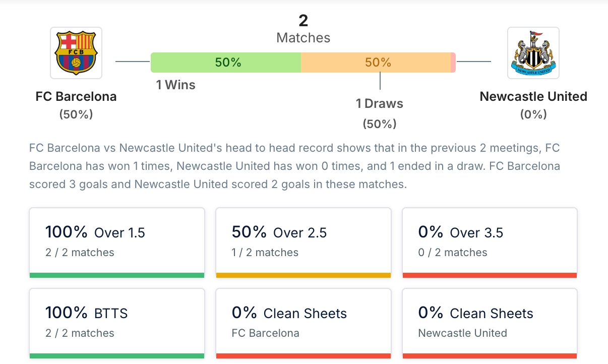Select the head to head summary text
The height and width of the screenshot is (364, 608).
click(x=302, y=166)
